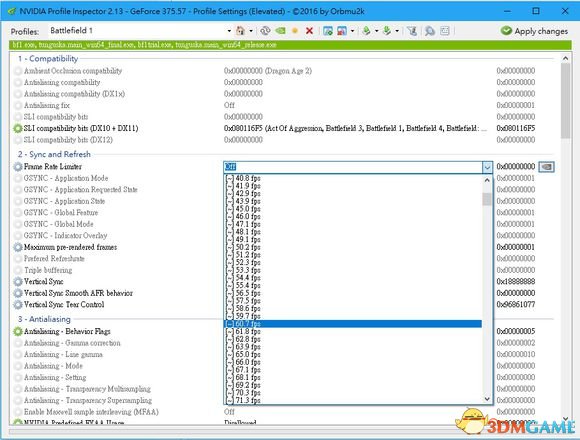Open the import profiles dropdown arrow
Viewport: 580px width, 440px height.
[397, 31]
